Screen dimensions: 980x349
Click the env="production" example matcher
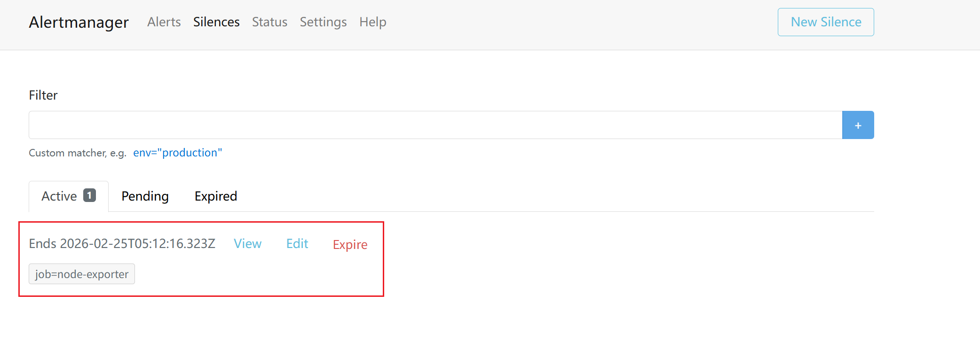177,153
